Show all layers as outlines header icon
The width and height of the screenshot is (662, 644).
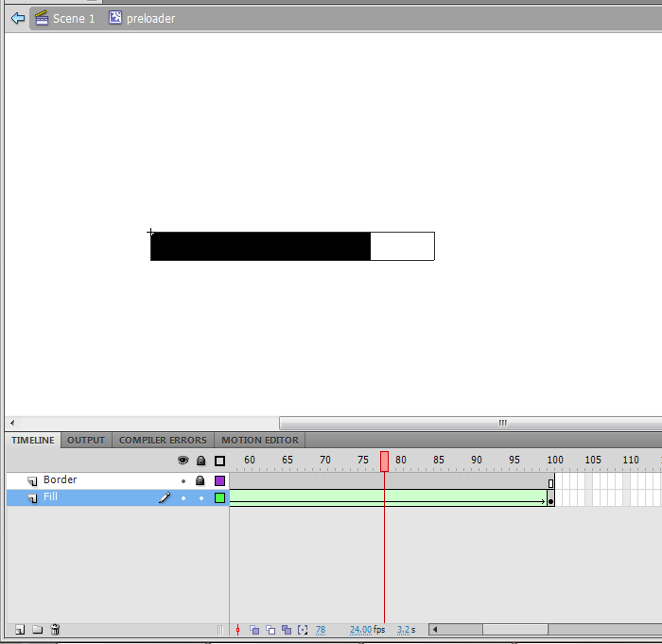(x=219, y=461)
